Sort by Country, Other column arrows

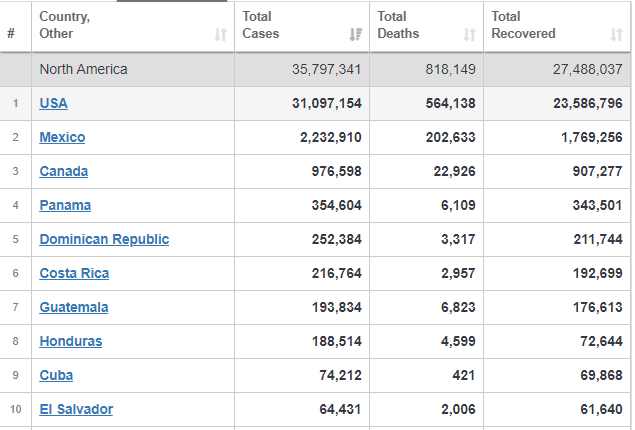(x=221, y=35)
